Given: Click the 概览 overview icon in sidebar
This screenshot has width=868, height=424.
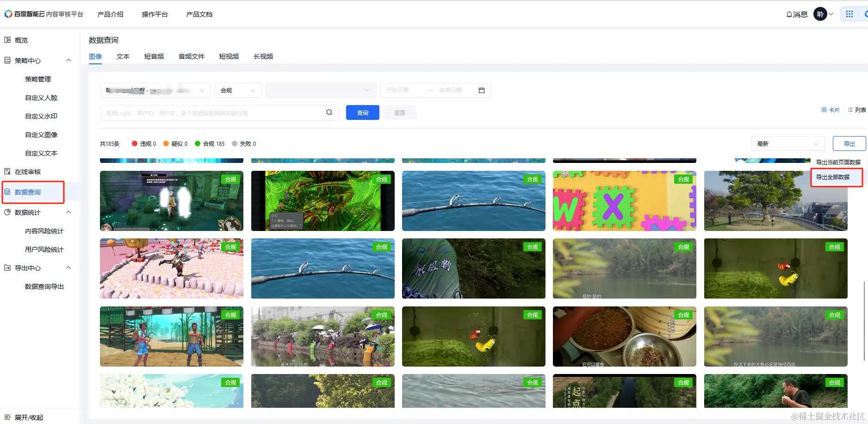Looking at the screenshot, I should pyautogui.click(x=7, y=40).
